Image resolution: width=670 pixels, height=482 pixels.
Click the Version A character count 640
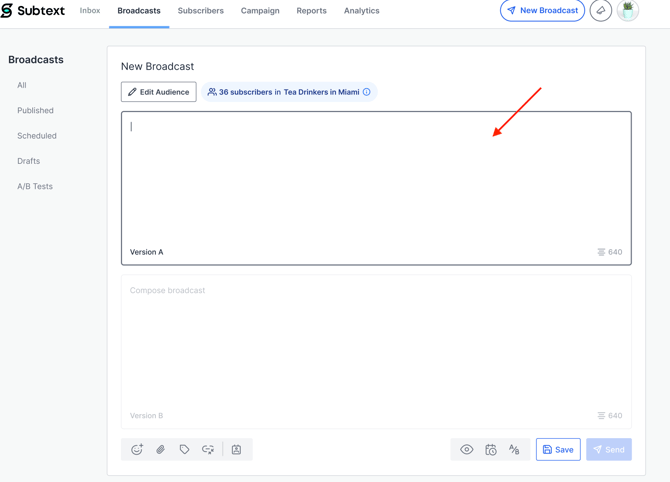(610, 252)
